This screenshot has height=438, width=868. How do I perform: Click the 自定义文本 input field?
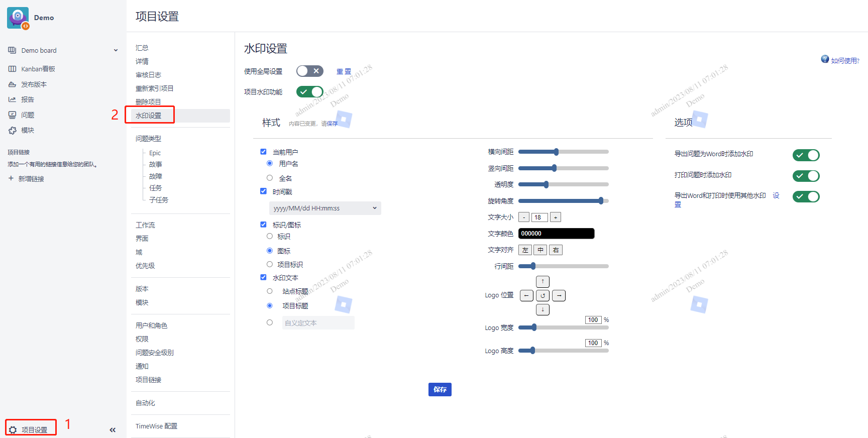coord(318,323)
